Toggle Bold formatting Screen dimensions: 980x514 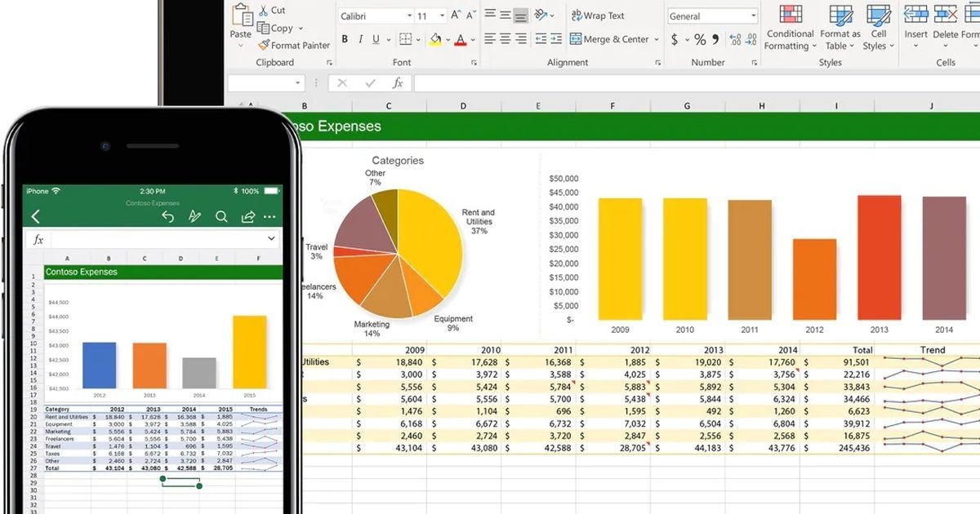[345, 39]
